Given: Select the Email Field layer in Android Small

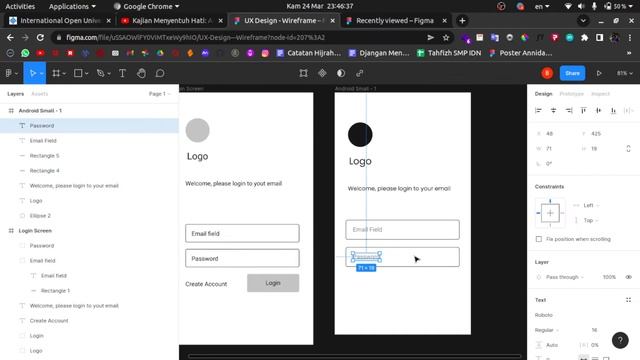Looking at the screenshot, I should tap(89, 141).
